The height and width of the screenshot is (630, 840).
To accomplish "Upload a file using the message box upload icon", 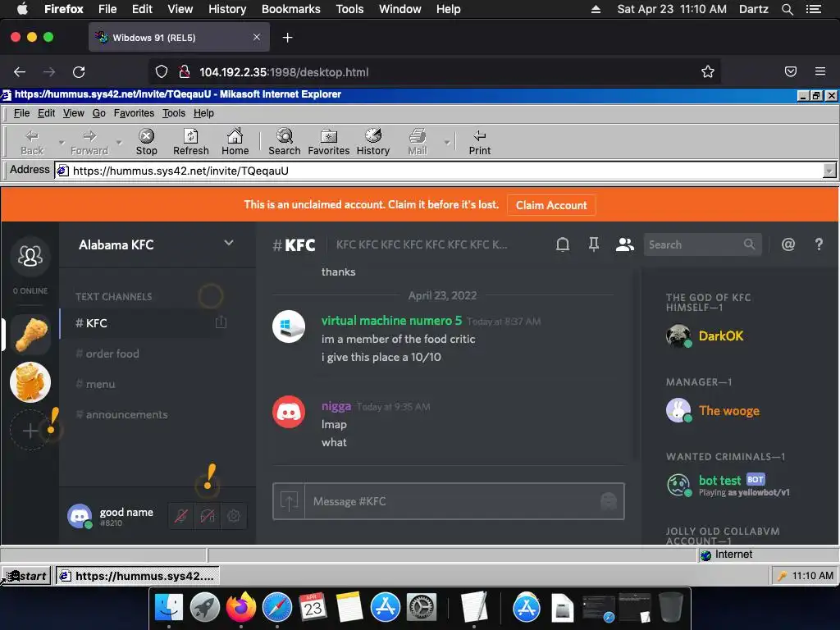I will pyautogui.click(x=289, y=501).
